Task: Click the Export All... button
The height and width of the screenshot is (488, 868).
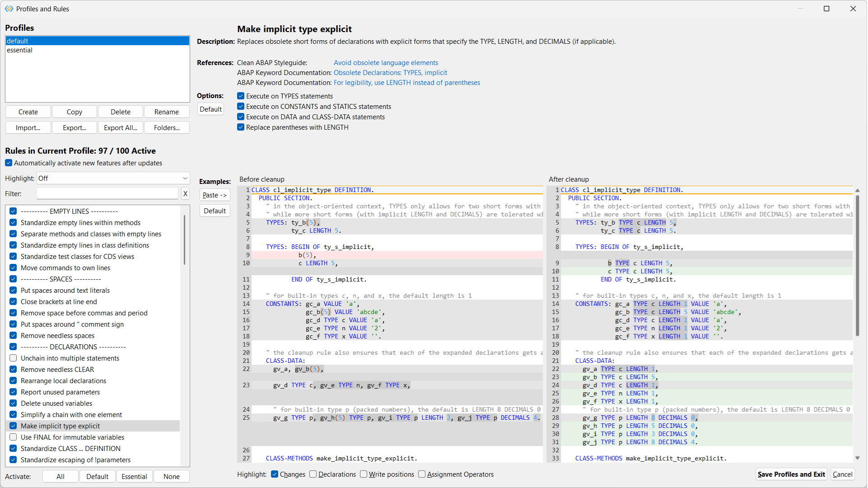Action: [121, 128]
